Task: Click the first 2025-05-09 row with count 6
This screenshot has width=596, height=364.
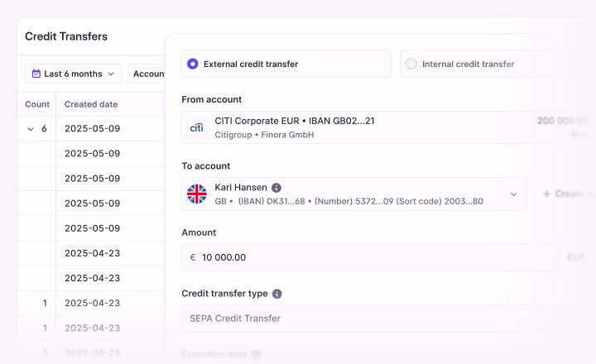Action: 93,128
